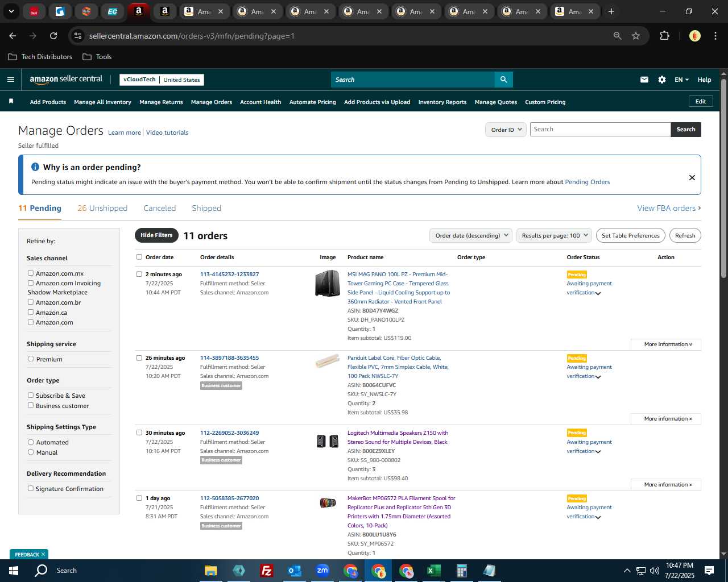Select the Manual shipping settings radio
The height and width of the screenshot is (582, 728).
31,452
